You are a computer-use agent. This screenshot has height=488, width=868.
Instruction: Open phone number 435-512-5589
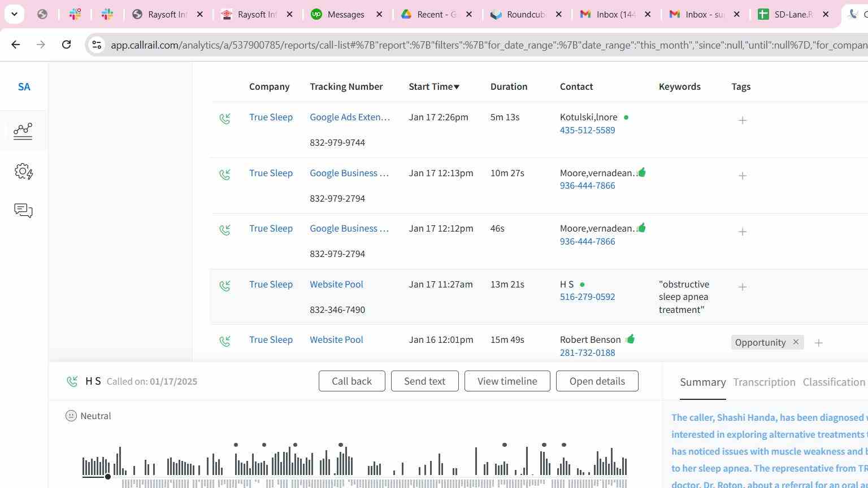coord(587,130)
